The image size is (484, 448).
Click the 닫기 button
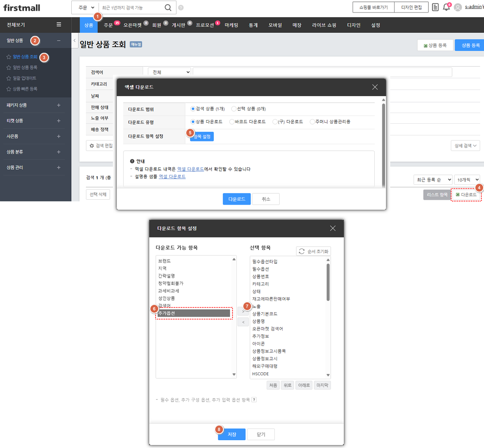tap(261, 435)
